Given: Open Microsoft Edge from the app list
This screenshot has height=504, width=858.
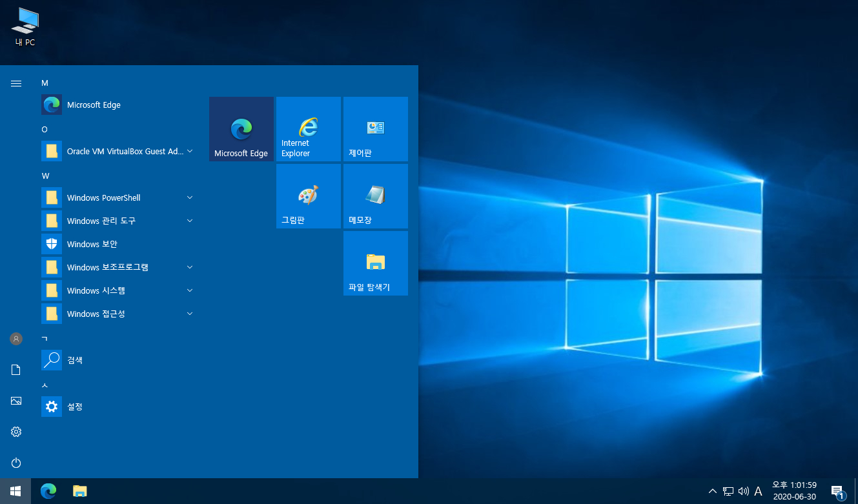Looking at the screenshot, I should click(118, 105).
